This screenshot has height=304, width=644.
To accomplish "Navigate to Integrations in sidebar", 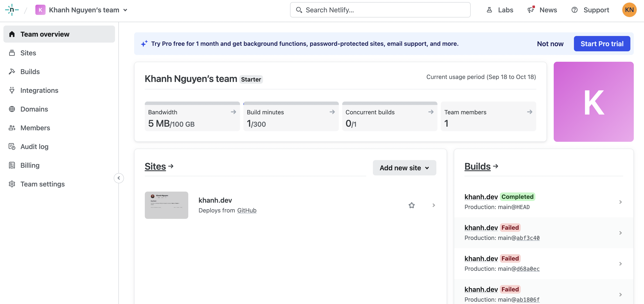I will (x=59, y=90).
